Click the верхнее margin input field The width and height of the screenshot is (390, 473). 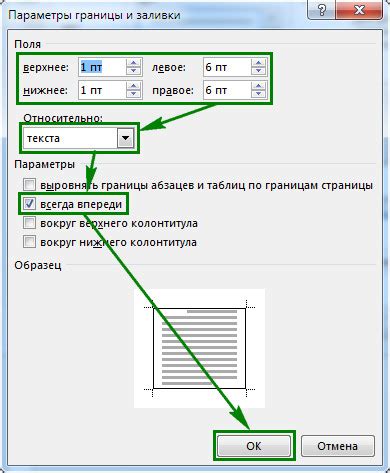(x=102, y=67)
